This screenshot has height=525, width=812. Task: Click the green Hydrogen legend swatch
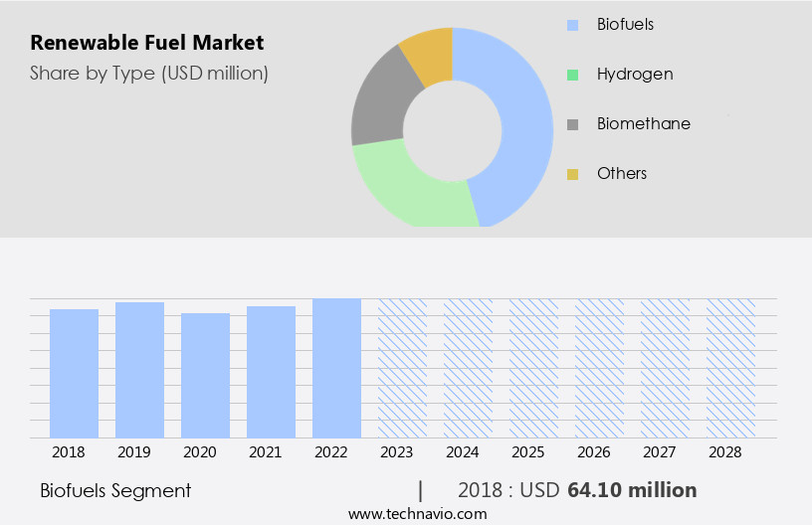tap(572, 75)
